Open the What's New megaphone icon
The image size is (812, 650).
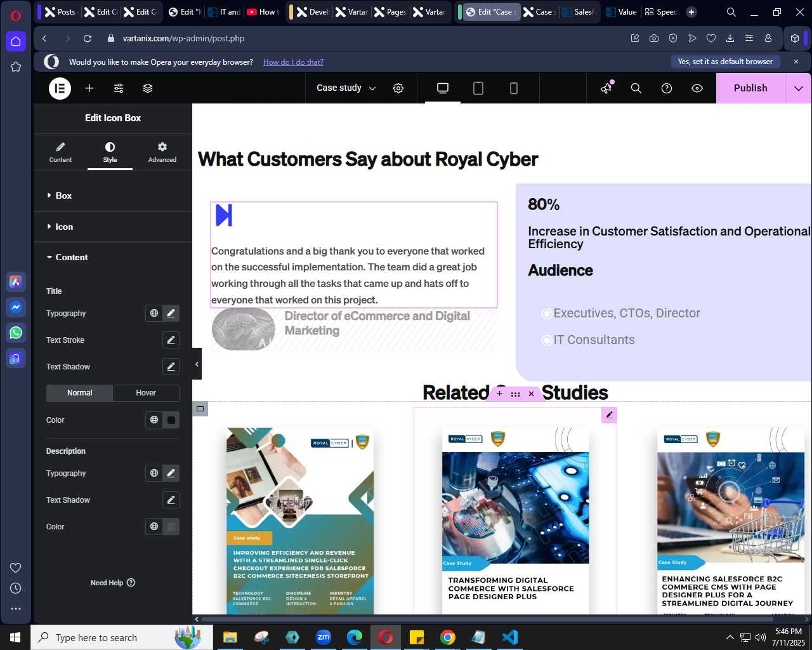(x=607, y=88)
